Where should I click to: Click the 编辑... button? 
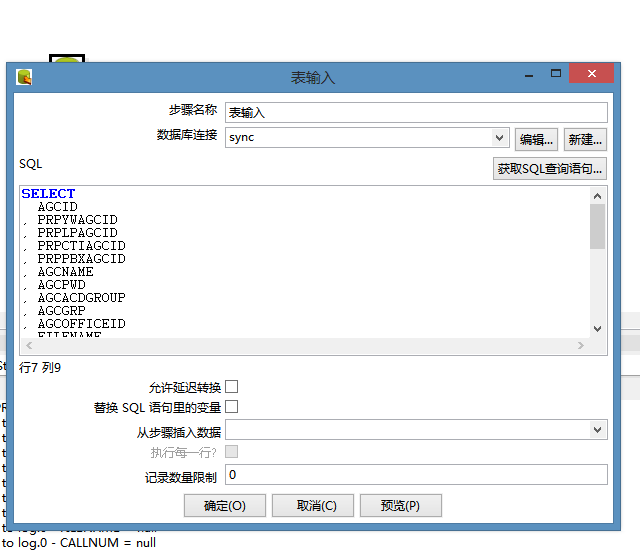536,140
